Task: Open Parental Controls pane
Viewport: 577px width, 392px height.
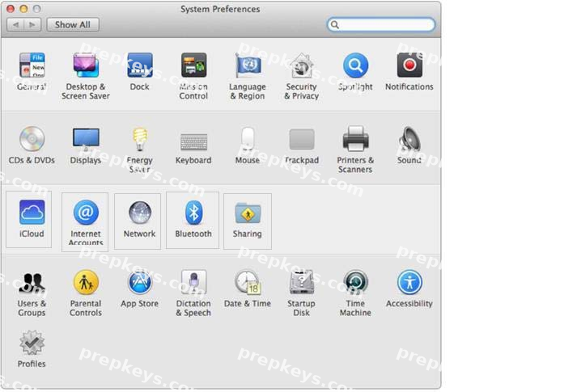Action: click(85, 293)
